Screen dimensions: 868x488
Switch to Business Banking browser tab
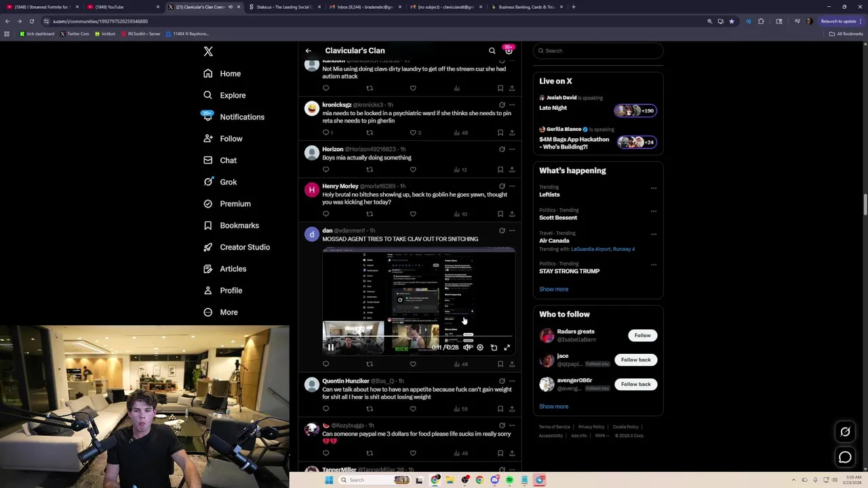526,7
